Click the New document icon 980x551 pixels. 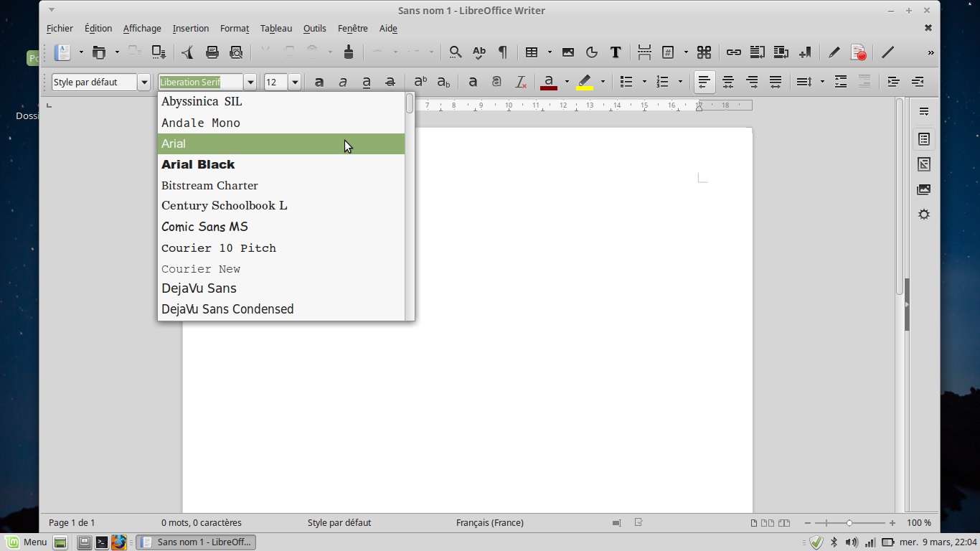coord(63,52)
